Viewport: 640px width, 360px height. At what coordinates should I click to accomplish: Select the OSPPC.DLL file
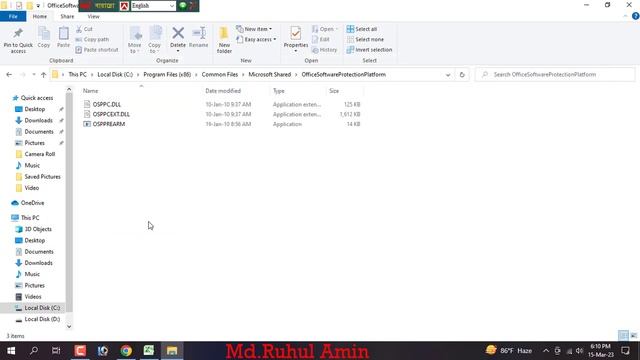coord(107,104)
